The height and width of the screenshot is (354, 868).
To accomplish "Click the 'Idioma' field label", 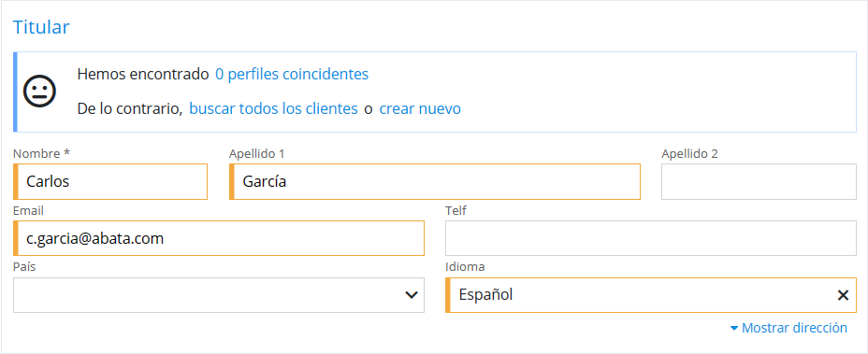I will (465, 267).
